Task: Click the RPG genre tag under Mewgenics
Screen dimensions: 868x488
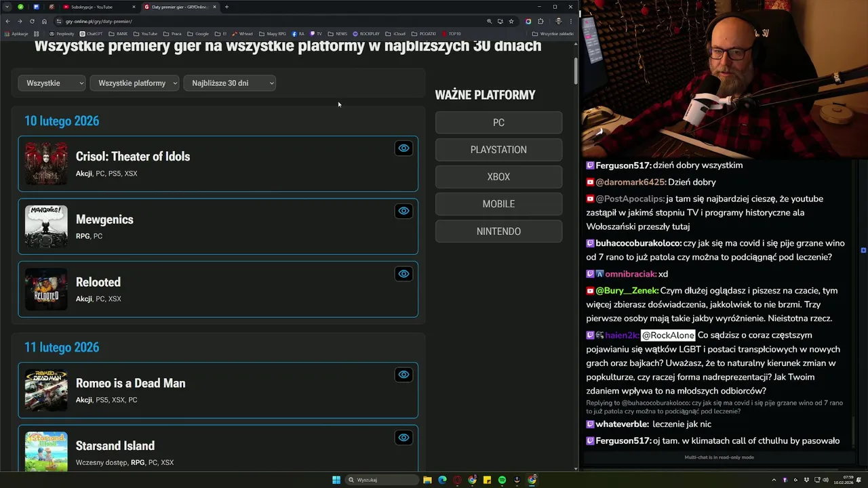Action: click(83, 236)
